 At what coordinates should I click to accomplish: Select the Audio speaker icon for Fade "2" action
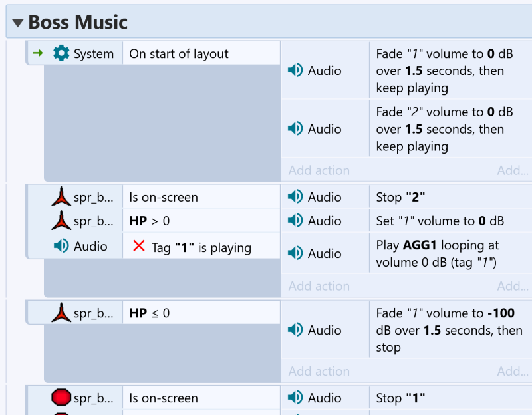[x=295, y=128]
